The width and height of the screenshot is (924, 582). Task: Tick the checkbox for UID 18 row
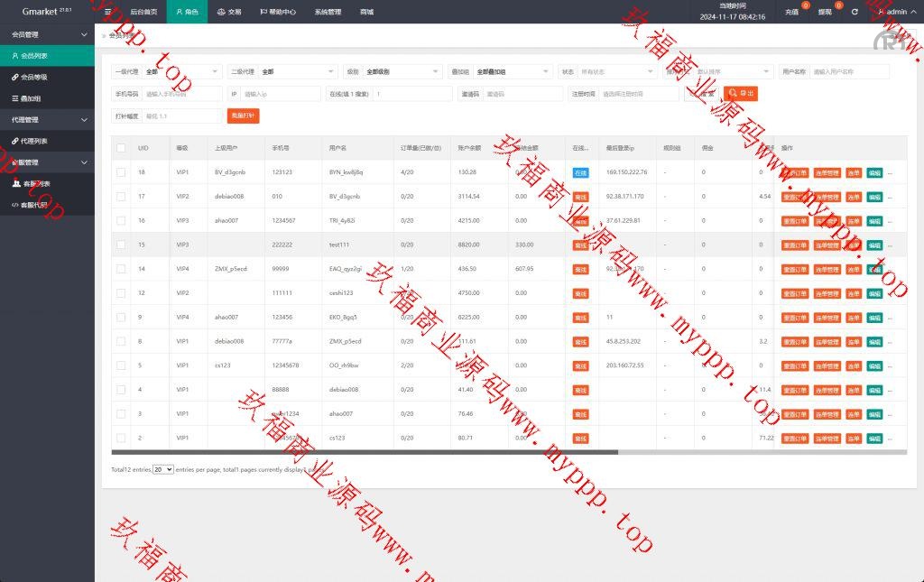tap(121, 171)
